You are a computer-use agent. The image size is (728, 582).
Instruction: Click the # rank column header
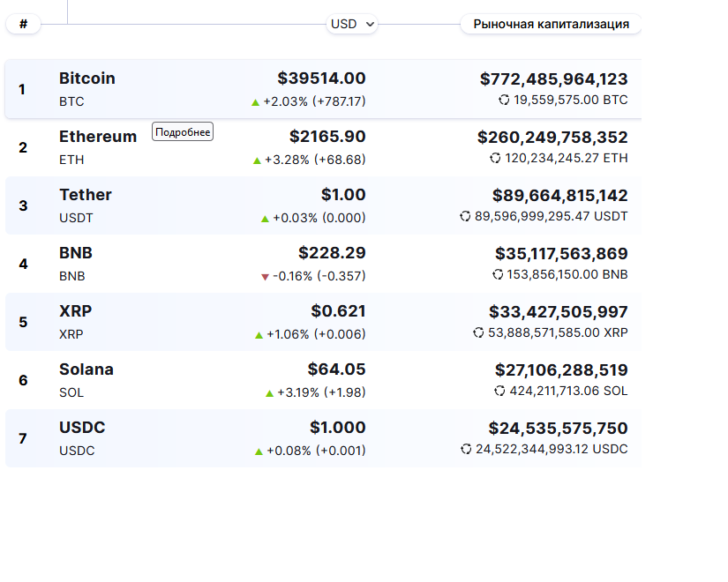(x=23, y=25)
